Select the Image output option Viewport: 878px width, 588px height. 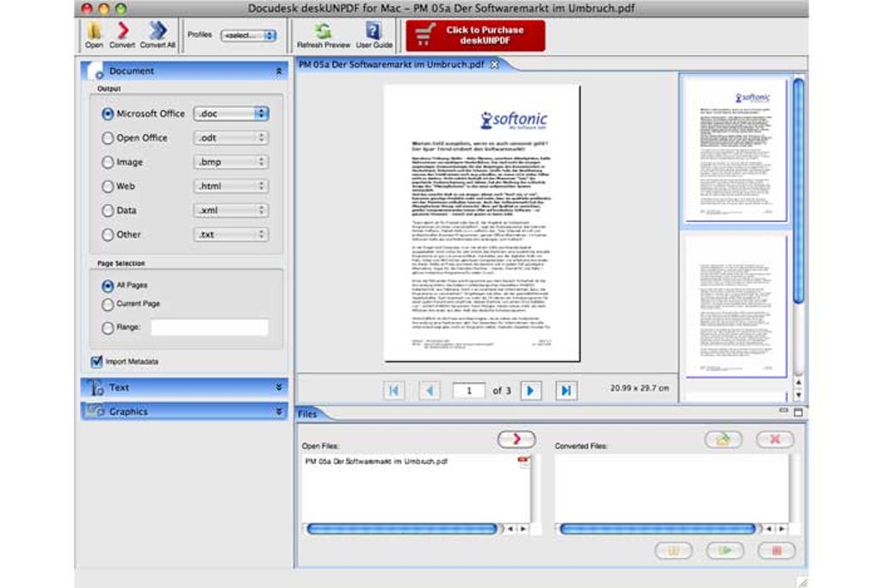pyautogui.click(x=108, y=163)
